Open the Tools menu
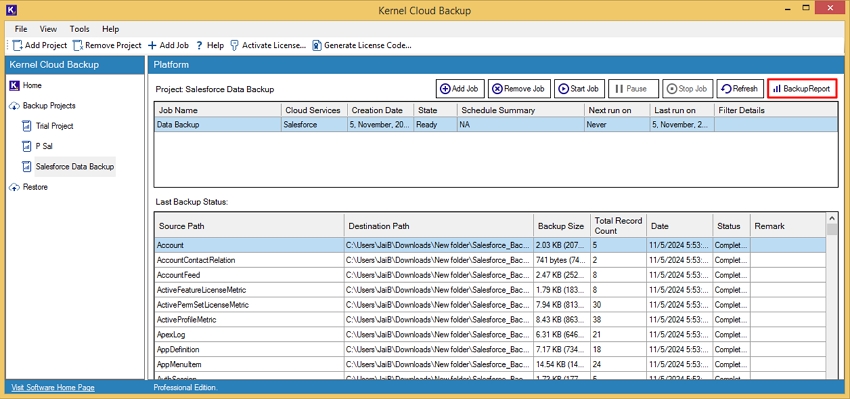 80,29
